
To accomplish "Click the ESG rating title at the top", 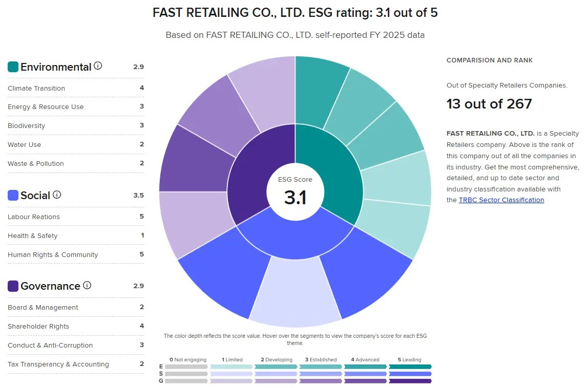I will [295, 13].
